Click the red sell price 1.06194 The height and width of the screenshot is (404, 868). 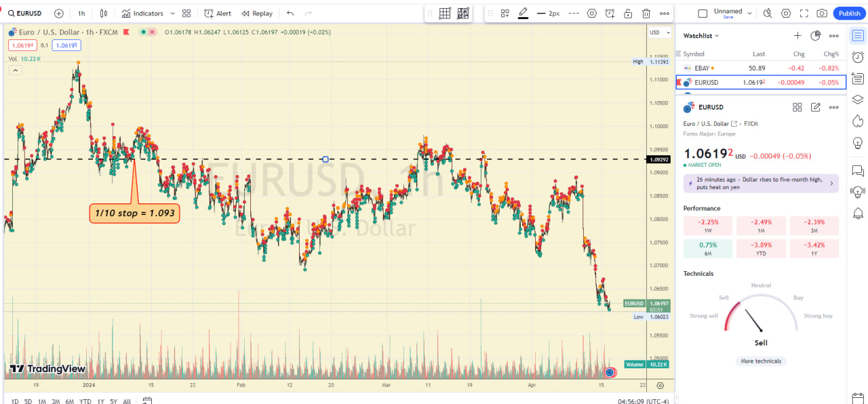(x=22, y=45)
